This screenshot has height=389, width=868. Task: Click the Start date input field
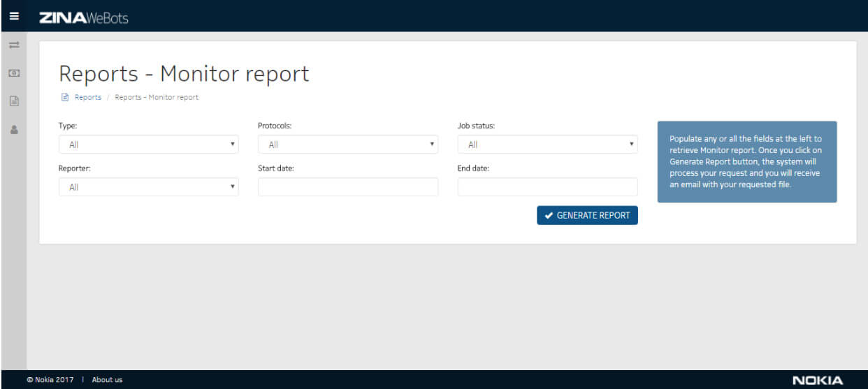point(347,187)
